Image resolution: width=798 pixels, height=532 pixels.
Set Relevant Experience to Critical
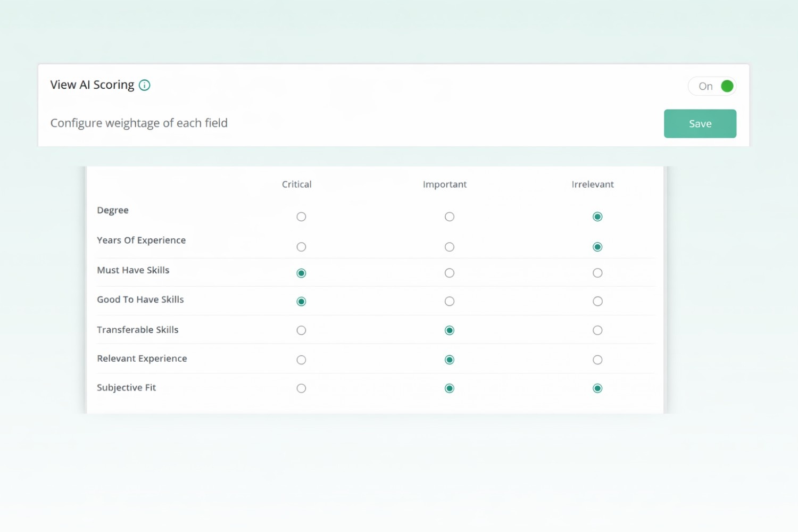[x=301, y=359]
